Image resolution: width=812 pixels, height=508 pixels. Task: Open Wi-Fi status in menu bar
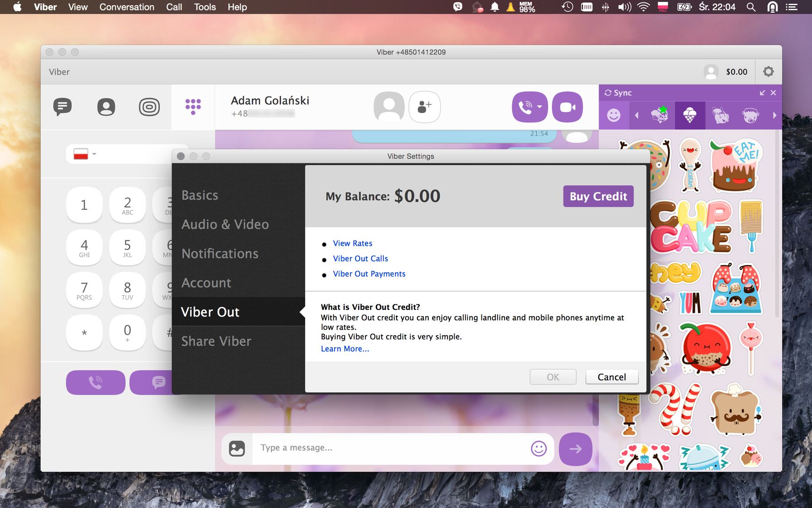point(643,7)
